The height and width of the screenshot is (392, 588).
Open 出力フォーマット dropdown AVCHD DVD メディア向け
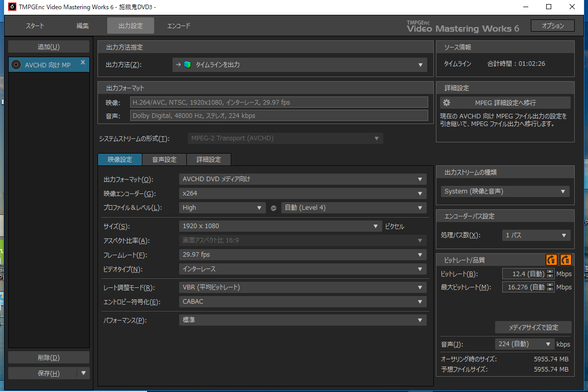tap(303, 179)
